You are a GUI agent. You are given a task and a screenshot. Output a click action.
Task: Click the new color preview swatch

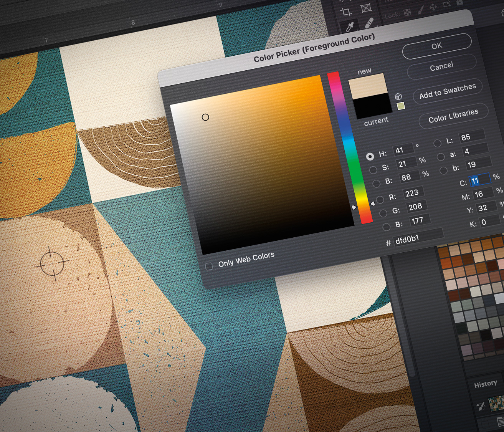[x=367, y=86]
